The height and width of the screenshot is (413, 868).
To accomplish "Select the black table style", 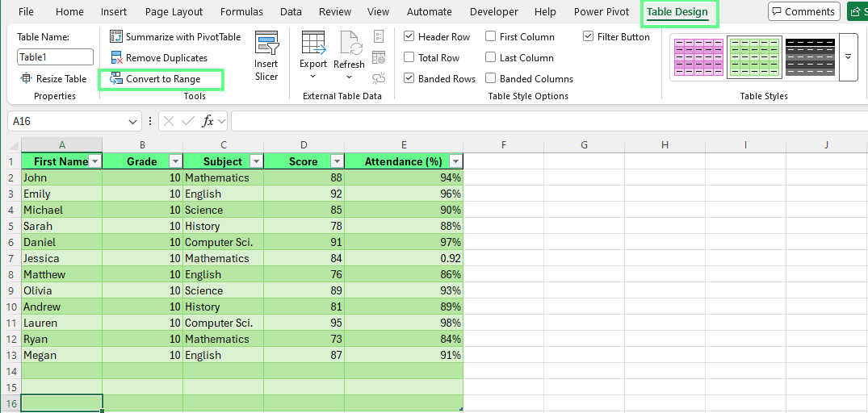I will tap(811, 57).
